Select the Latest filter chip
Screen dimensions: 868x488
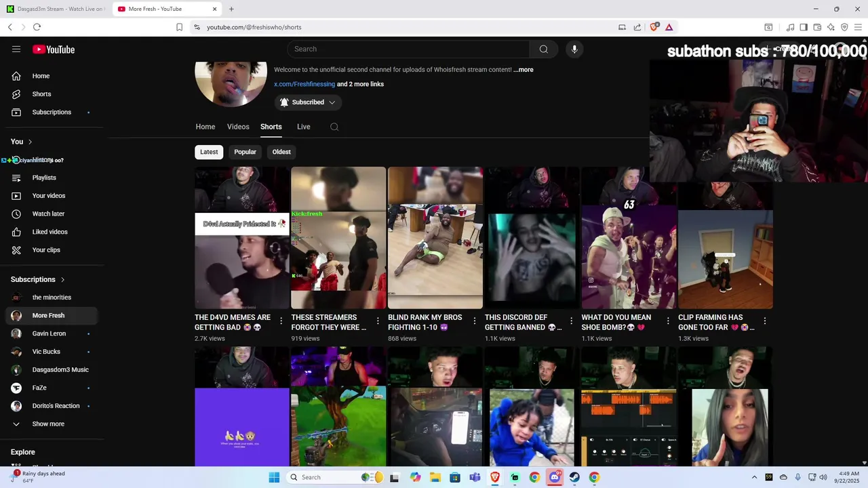pos(209,152)
